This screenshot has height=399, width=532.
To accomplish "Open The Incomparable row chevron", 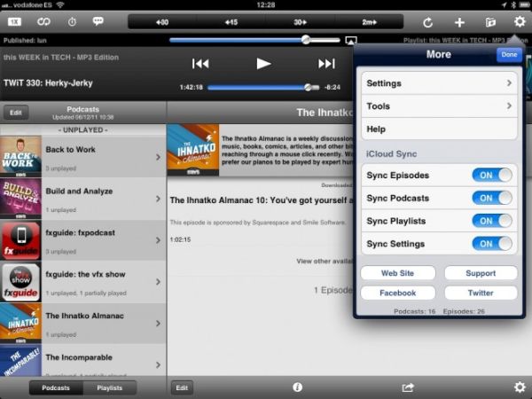I will [x=158, y=365].
